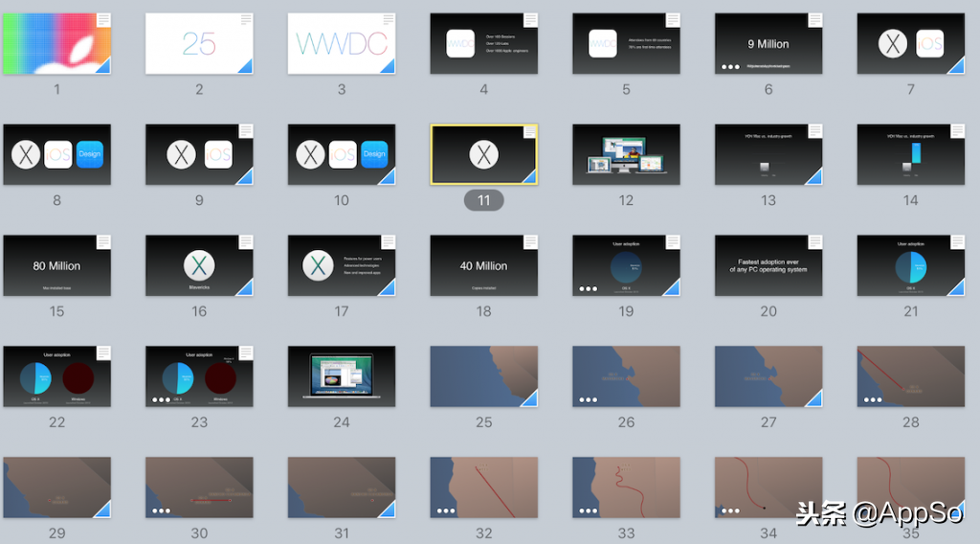Select slide 13 industry growth chart thumbnail

point(768,154)
